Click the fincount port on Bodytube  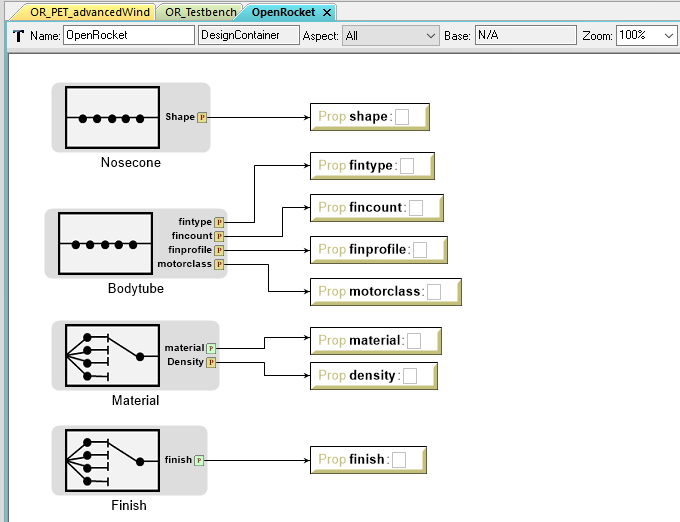click(x=219, y=236)
